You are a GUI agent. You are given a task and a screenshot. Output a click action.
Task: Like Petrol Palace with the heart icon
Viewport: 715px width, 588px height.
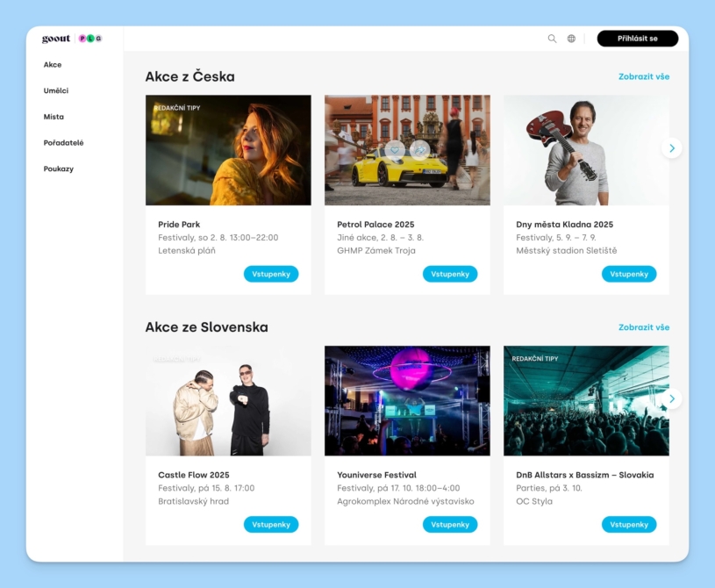[395, 150]
